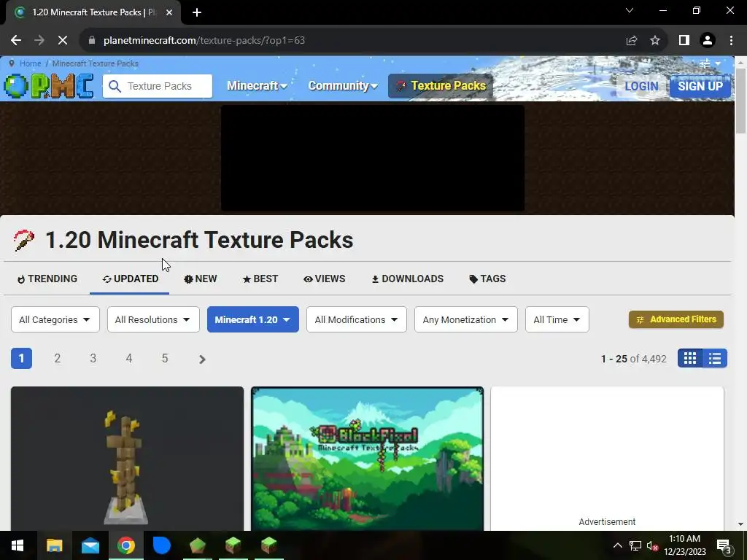Click the pickaxe icon beside the page title

click(24, 240)
